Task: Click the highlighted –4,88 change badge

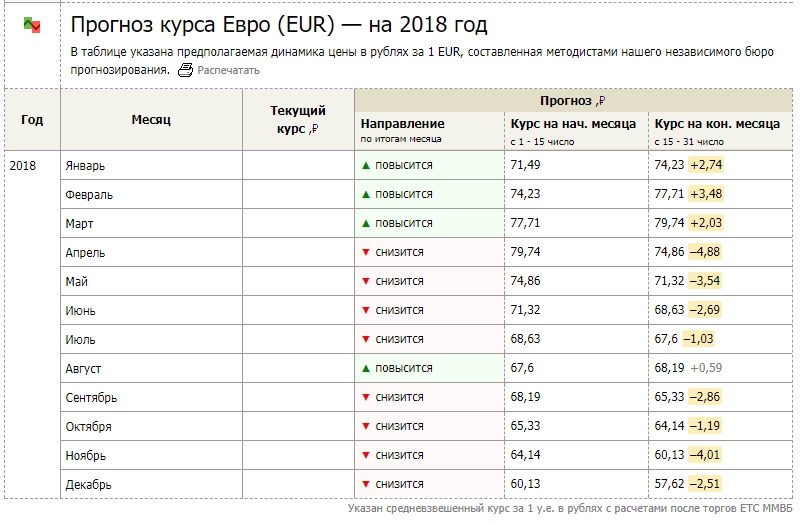Action: point(705,252)
